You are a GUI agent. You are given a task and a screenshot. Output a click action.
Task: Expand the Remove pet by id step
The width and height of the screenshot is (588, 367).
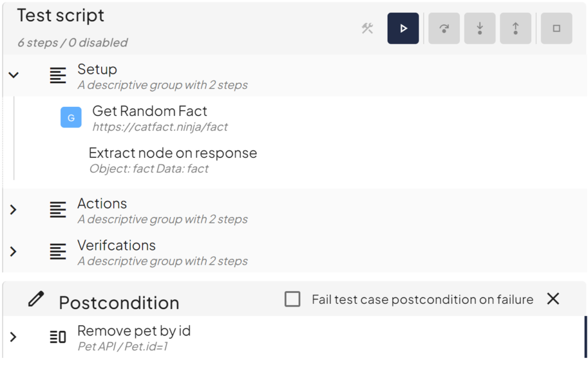pos(14,337)
